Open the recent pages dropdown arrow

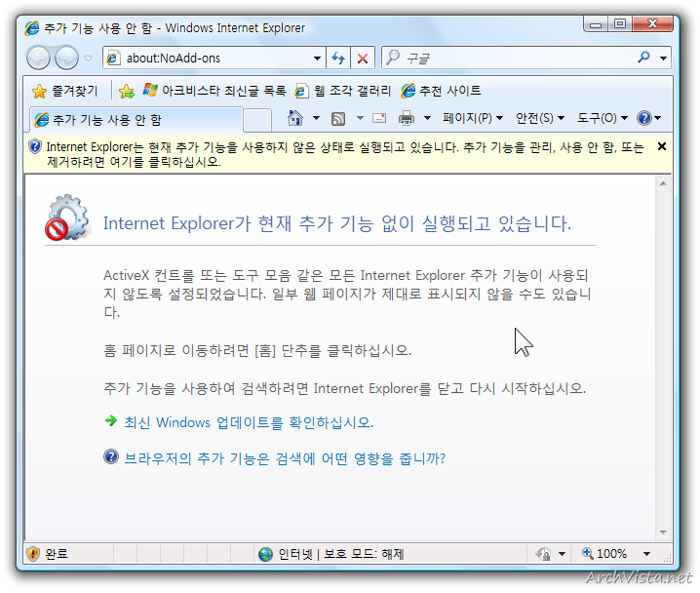tap(89, 59)
